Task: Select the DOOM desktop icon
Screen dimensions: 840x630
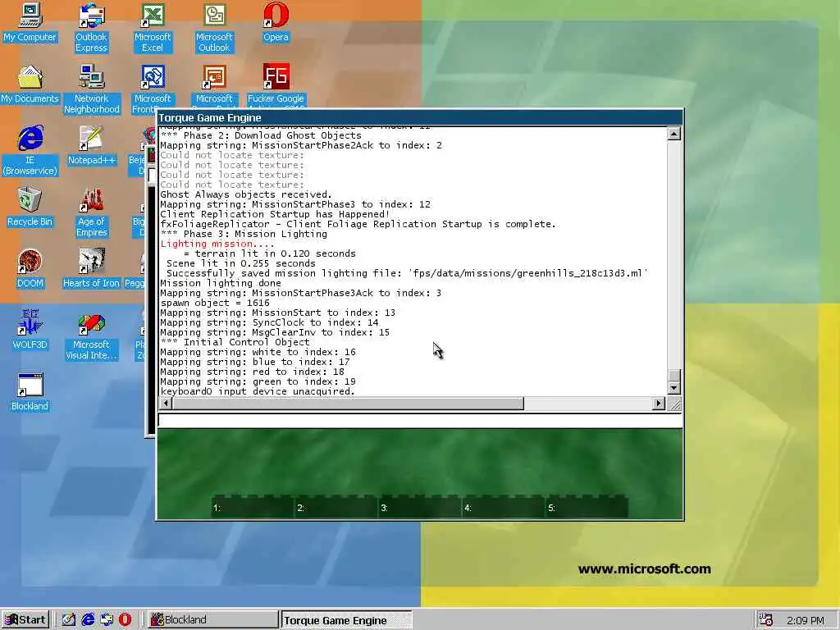Action: point(30,268)
